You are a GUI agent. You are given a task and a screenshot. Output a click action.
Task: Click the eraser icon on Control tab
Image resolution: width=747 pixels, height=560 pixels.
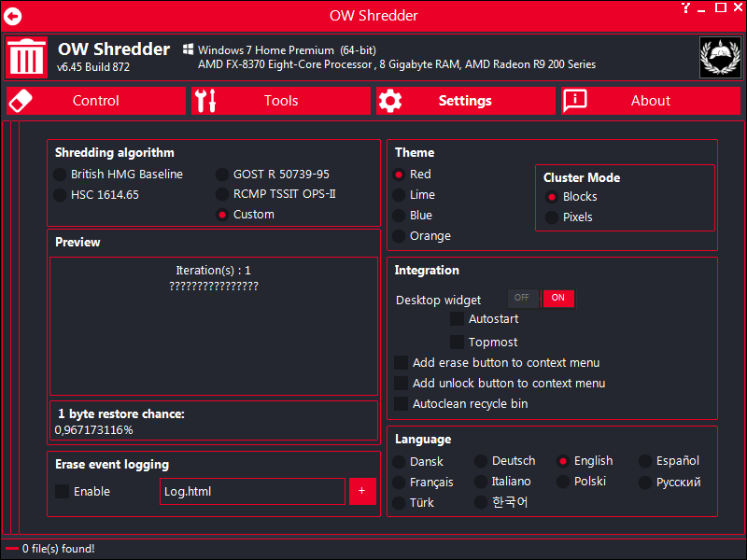[21, 101]
